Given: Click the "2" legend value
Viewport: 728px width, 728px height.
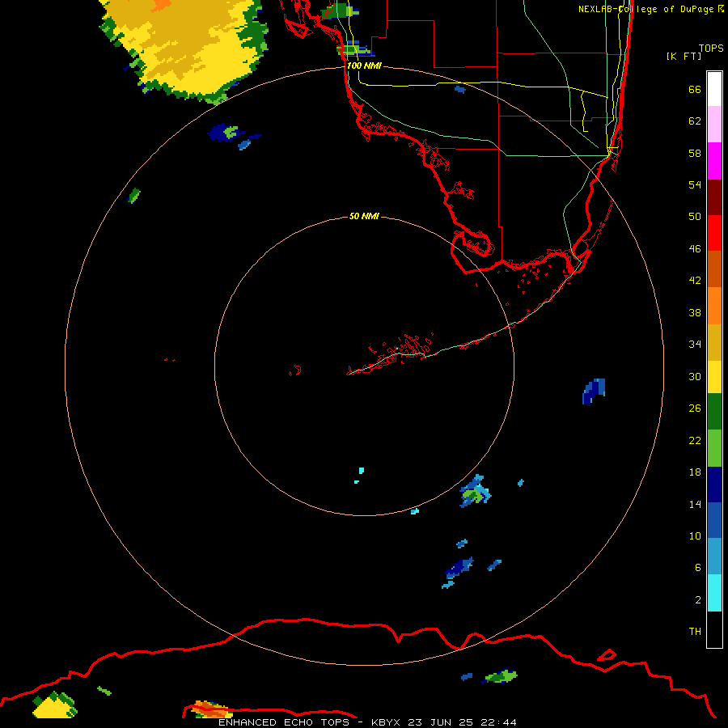Looking at the screenshot, I should [697, 600].
